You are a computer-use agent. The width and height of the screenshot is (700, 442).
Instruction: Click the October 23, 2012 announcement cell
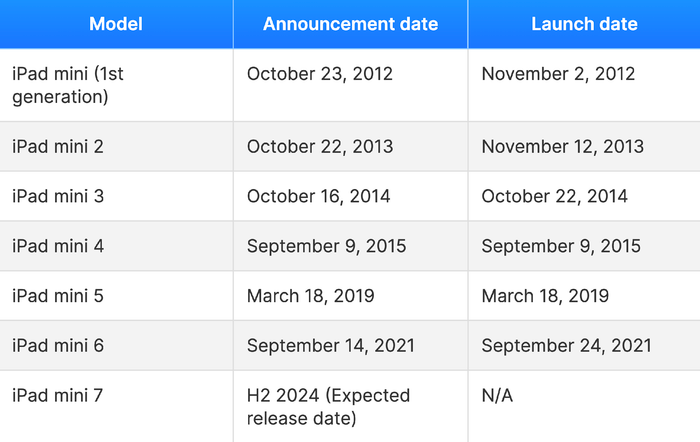[320, 74]
